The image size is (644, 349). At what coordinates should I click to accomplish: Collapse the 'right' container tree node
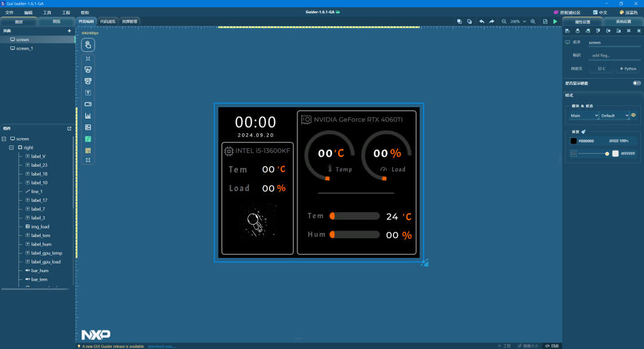[11, 148]
